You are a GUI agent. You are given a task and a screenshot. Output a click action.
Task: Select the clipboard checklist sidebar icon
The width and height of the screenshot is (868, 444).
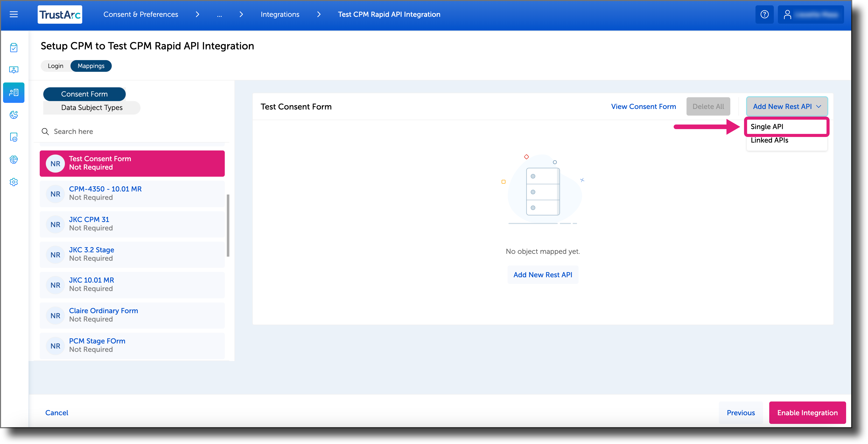click(x=13, y=48)
